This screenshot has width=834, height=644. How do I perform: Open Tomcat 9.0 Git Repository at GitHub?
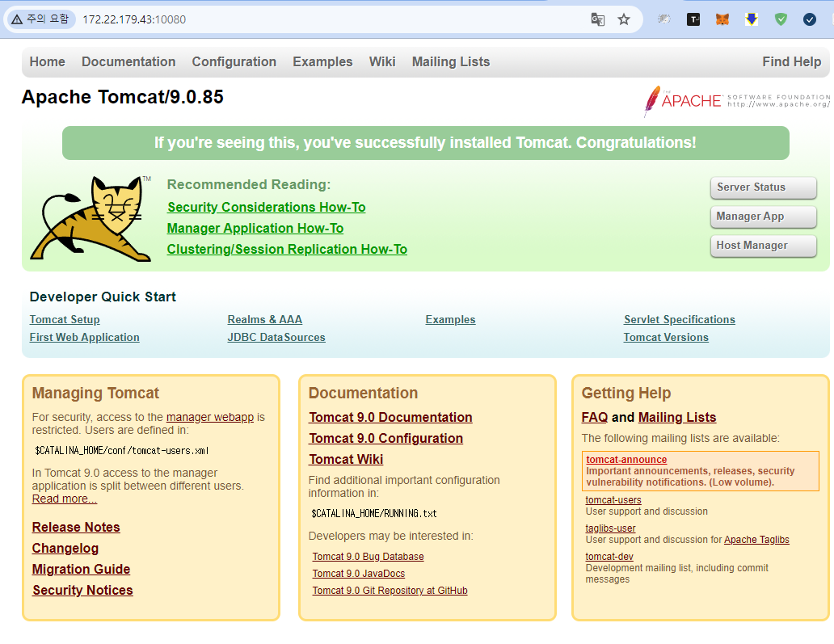coord(390,591)
